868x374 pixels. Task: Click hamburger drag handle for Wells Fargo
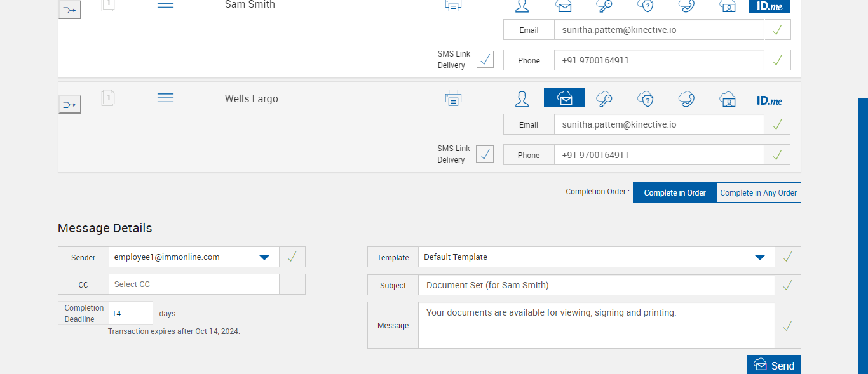pyautogui.click(x=165, y=98)
